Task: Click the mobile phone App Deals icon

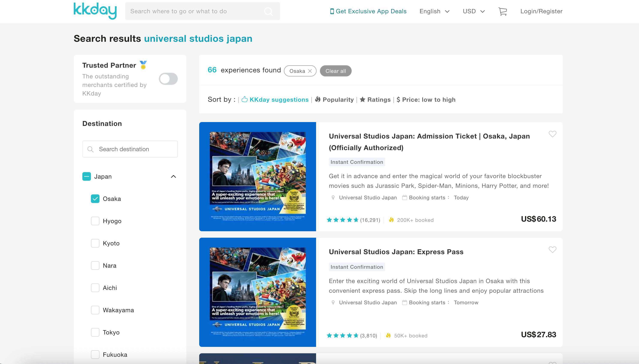Action: coord(332,11)
